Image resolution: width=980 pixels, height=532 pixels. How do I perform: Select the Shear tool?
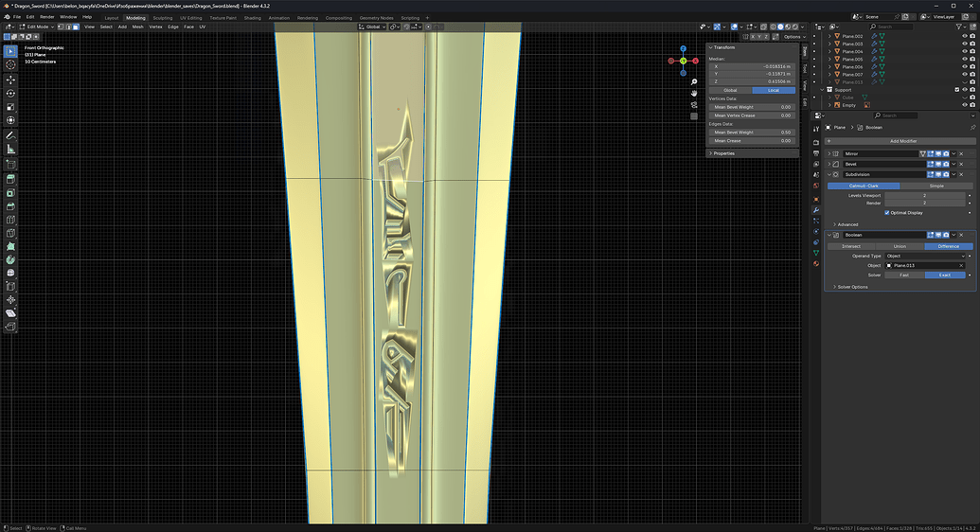[x=10, y=313]
